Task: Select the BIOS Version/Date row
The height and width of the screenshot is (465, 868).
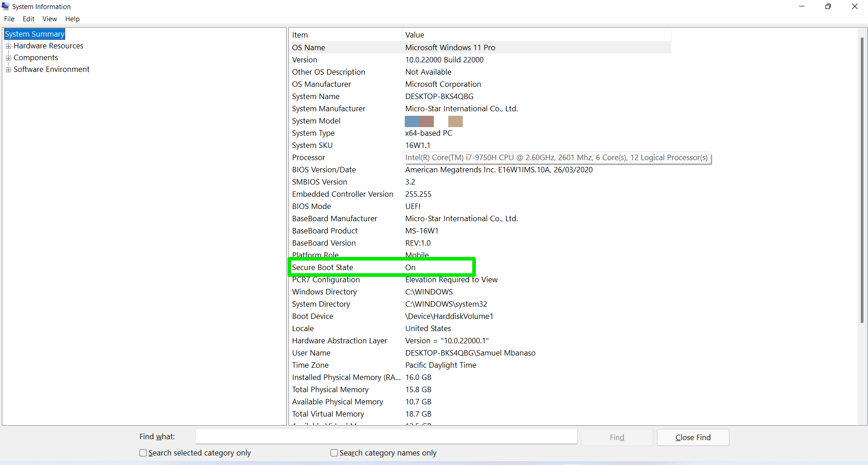Action: [x=480, y=170]
